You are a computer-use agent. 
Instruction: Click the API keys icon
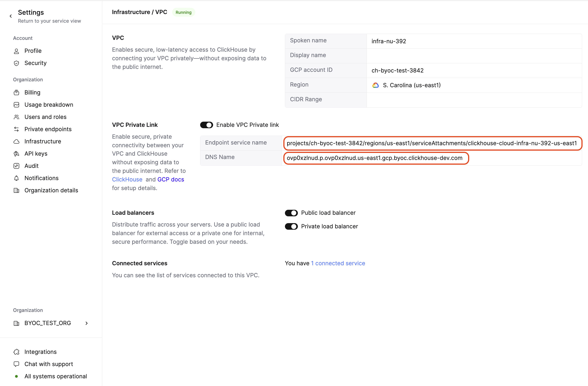point(16,154)
